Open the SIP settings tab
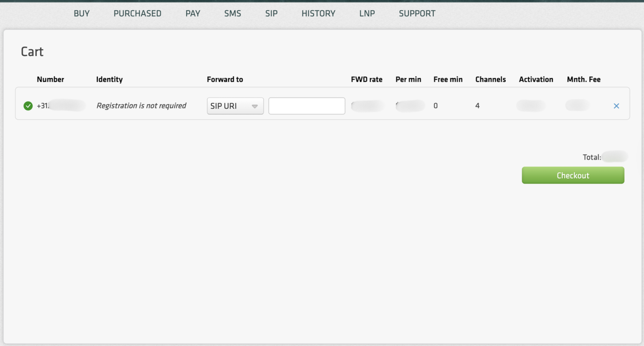The image size is (644, 346). coord(271,14)
